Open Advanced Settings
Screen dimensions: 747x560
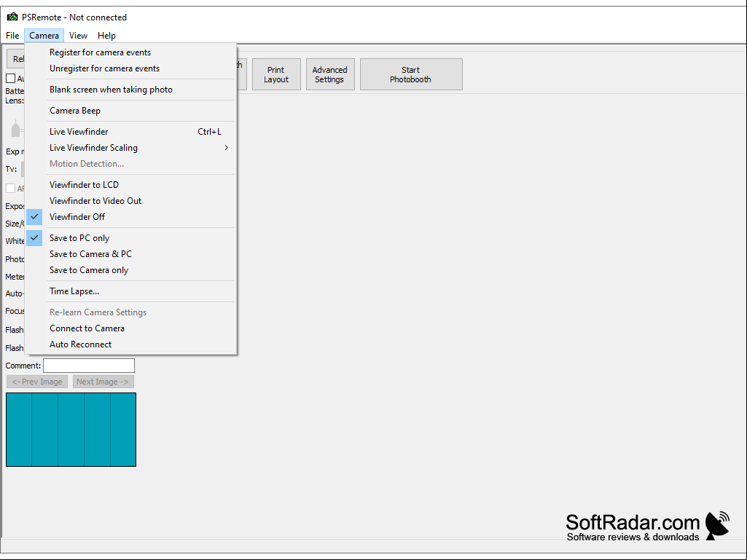[330, 74]
